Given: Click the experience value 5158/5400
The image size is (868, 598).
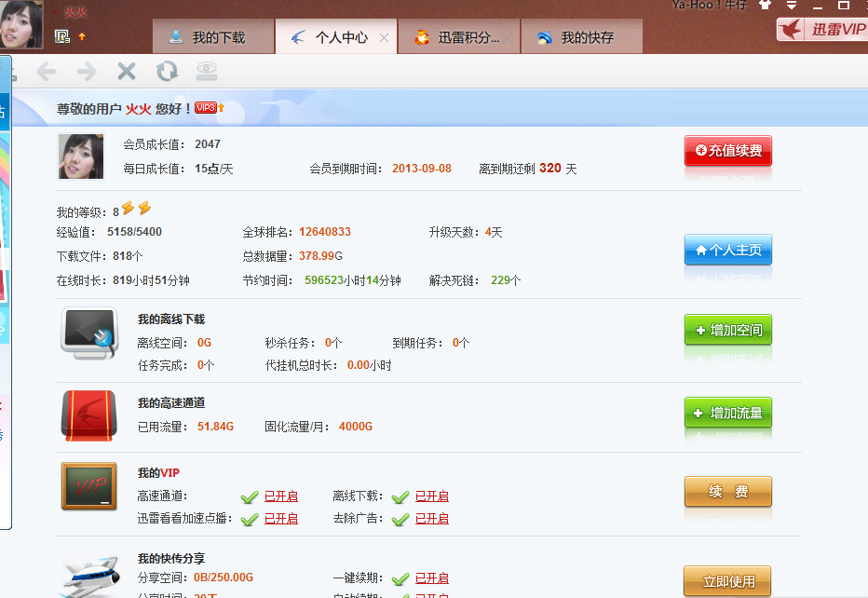Looking at the screenshot, I should (134, 231).
